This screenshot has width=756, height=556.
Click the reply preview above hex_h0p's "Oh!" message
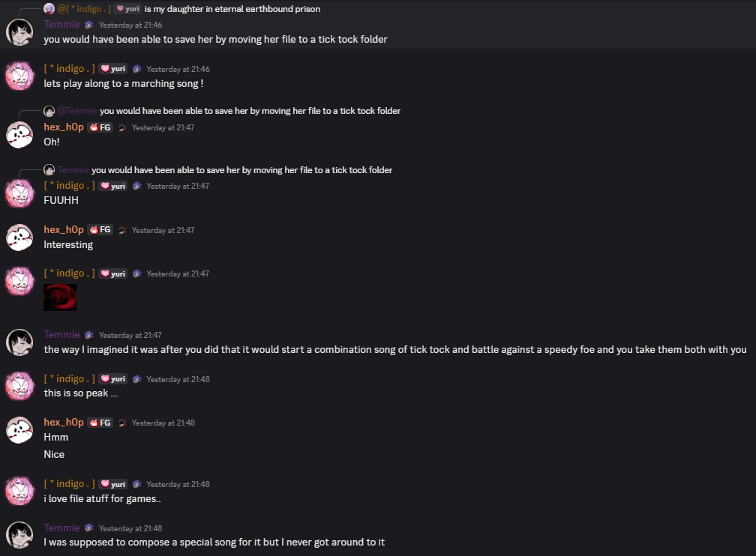click(250, 111)
